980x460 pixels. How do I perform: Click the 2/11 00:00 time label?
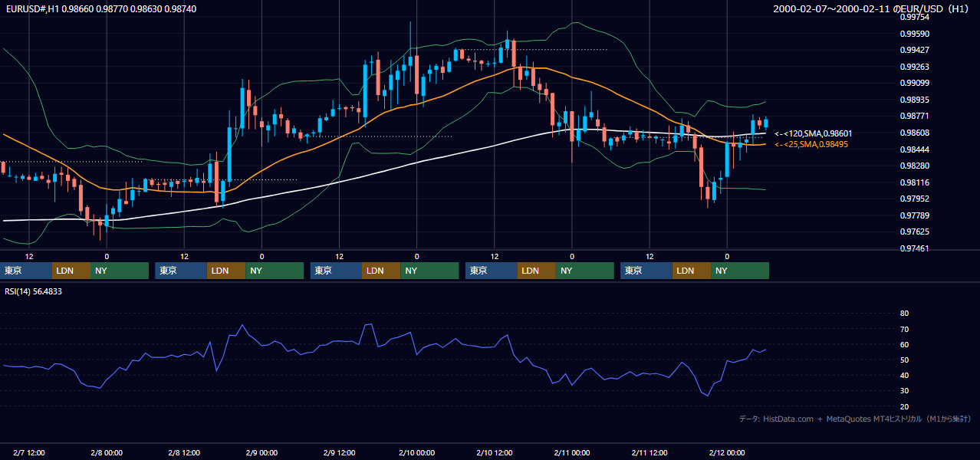click(x=571, y=453)
